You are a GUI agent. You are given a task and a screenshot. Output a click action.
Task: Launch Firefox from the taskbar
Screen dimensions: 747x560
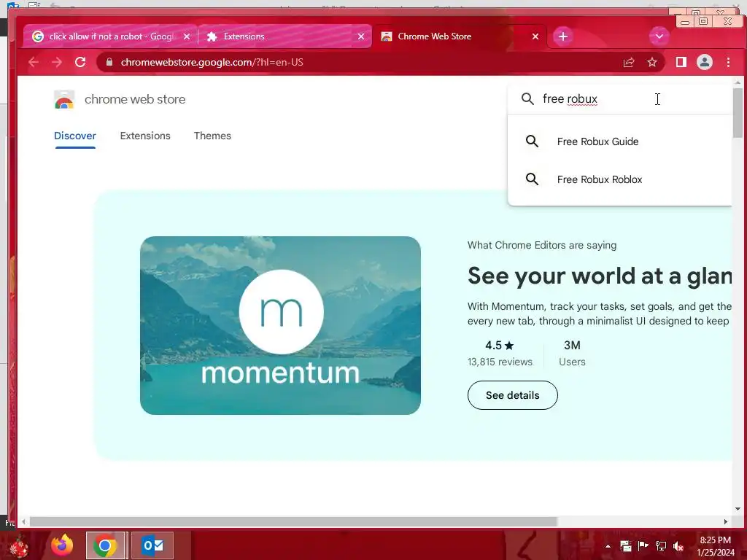point(62,545)
